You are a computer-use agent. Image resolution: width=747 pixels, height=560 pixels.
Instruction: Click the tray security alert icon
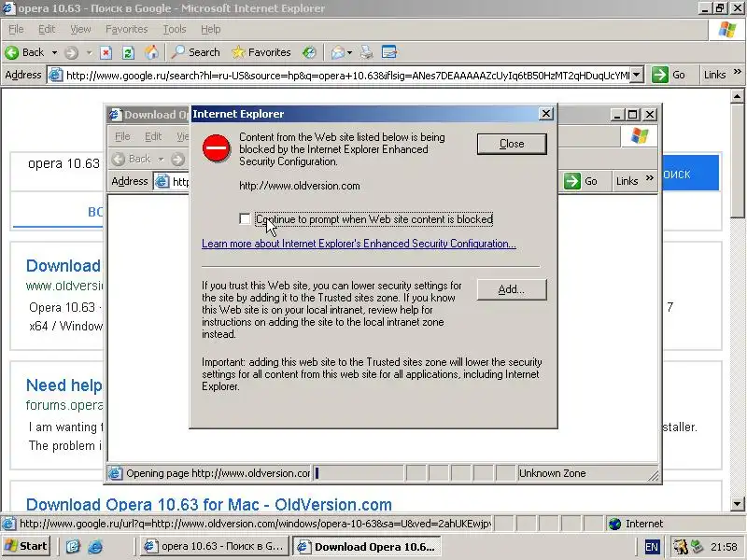681,547
